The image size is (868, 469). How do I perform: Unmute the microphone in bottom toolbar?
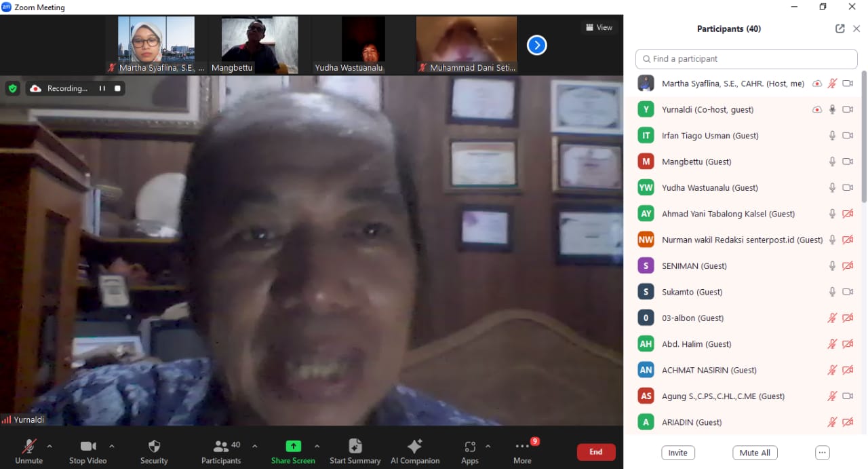pos(28,451)
